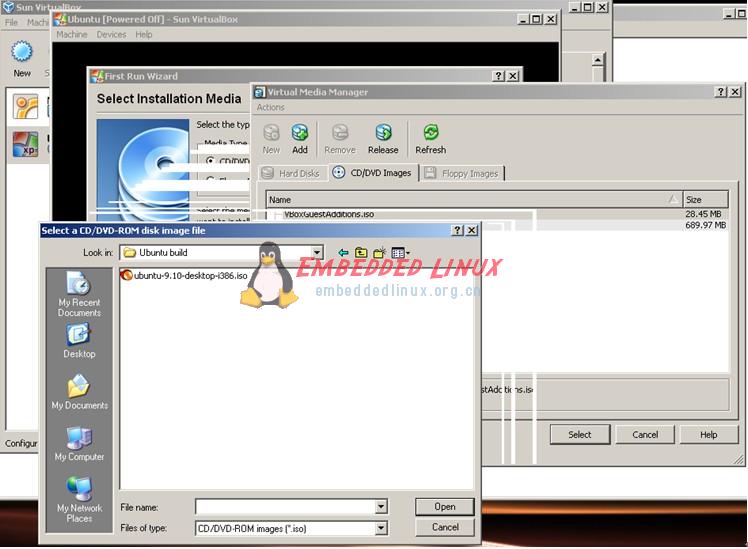The image size is (748, 549).
Task: Click Remove icon in Virtual Media Manager
Action: (x=340, y=133)
